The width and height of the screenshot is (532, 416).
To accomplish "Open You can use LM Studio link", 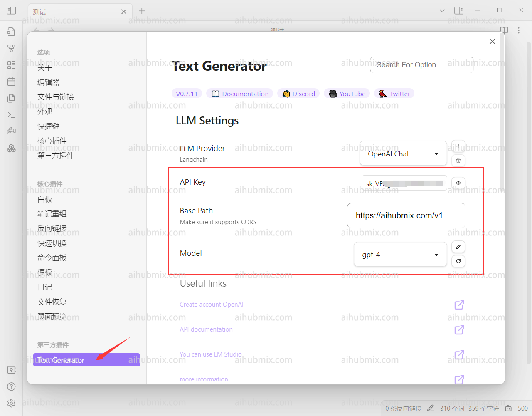I will click(x=211, y=354).
